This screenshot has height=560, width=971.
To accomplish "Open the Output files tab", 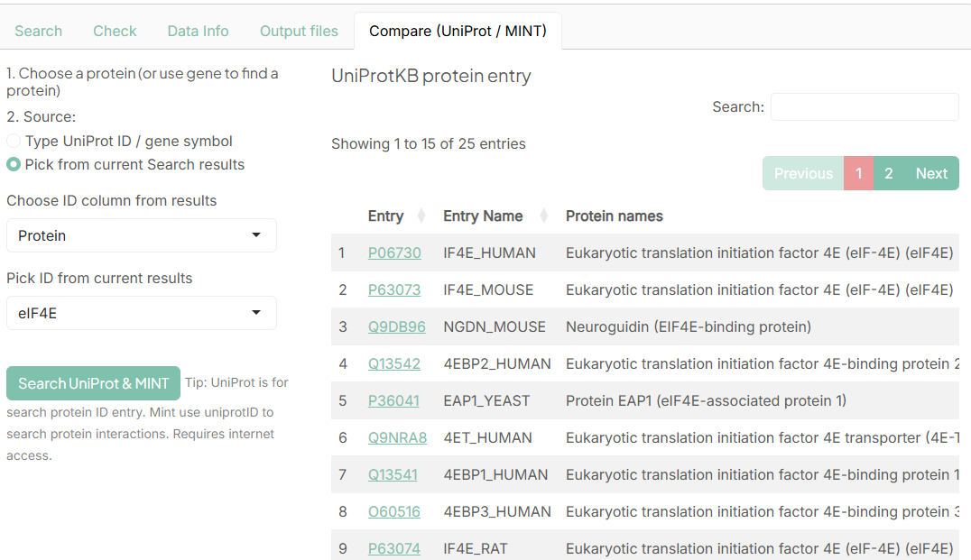I will [299, 30].
